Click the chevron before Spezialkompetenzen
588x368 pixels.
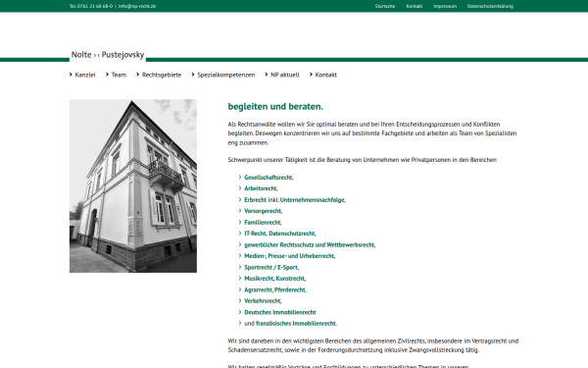[x=193, y=75]
